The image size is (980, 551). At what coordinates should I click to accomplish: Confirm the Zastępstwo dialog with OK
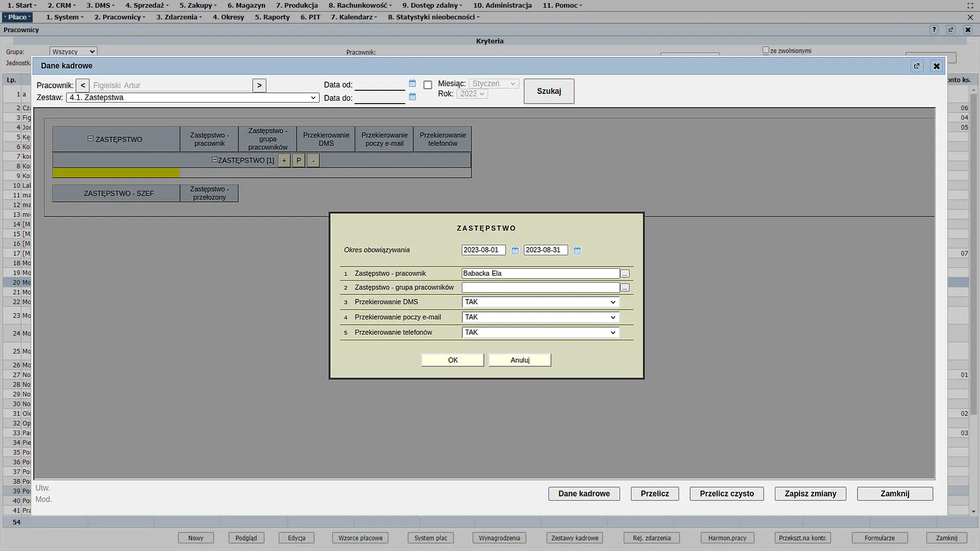click(453, 360)
